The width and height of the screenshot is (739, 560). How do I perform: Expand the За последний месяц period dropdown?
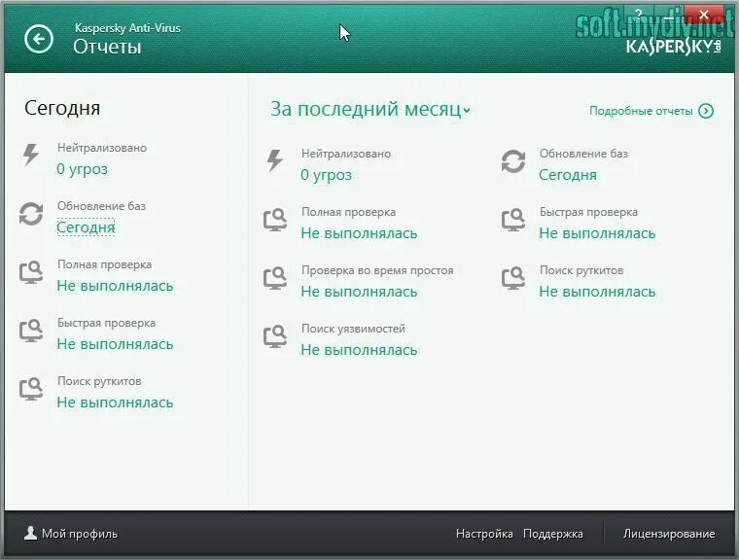[x=370, y=109]
